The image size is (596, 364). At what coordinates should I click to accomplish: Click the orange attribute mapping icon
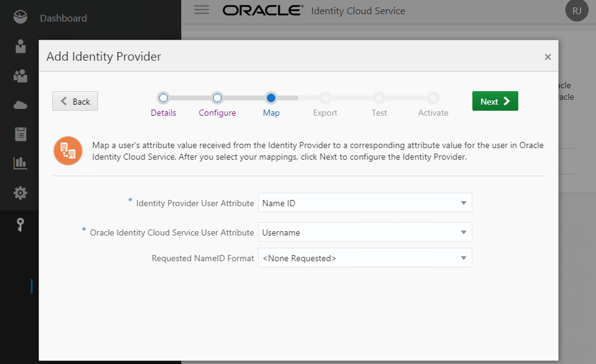click(68, 151)
